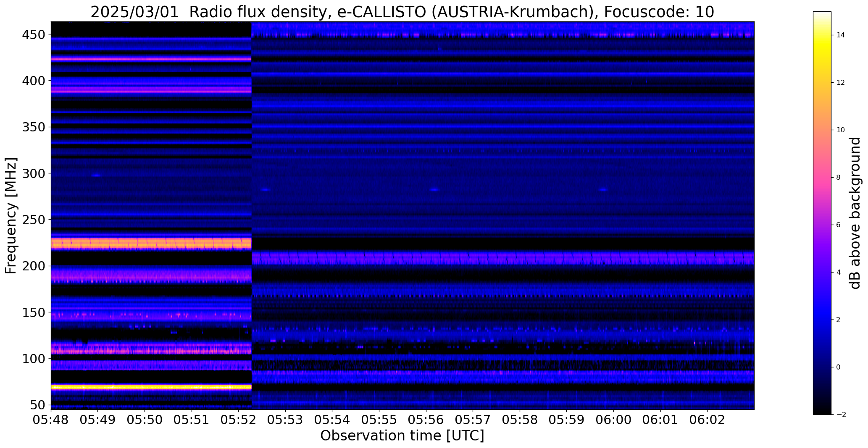Click the 05:54 time tick label
This screenshot has width=868, height=448.
coord(332,420)
